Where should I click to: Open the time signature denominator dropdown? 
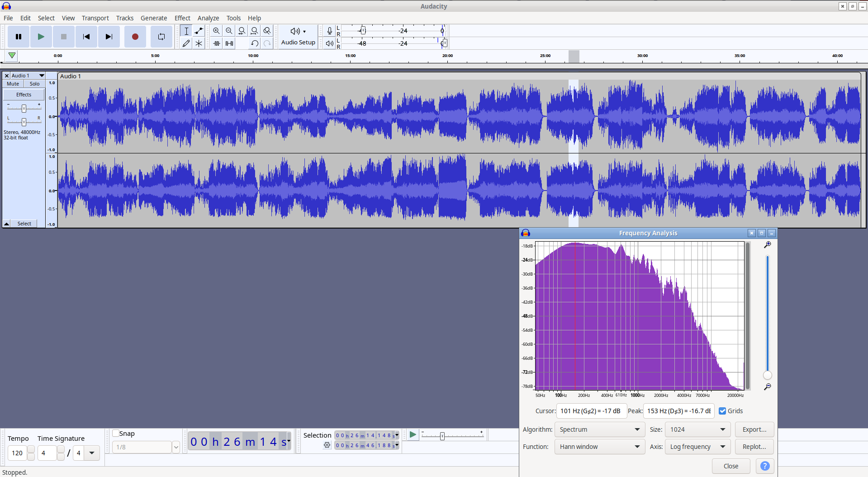[x=92, y=453]
